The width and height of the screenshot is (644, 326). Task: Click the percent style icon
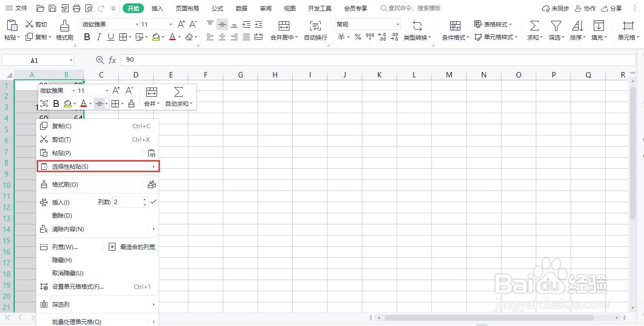358,37
